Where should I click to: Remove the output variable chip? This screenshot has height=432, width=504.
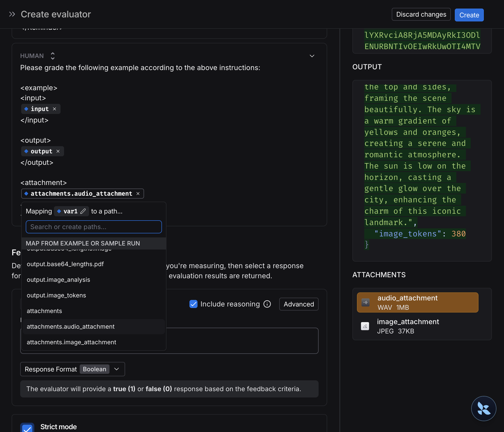(x=58, y=151)
